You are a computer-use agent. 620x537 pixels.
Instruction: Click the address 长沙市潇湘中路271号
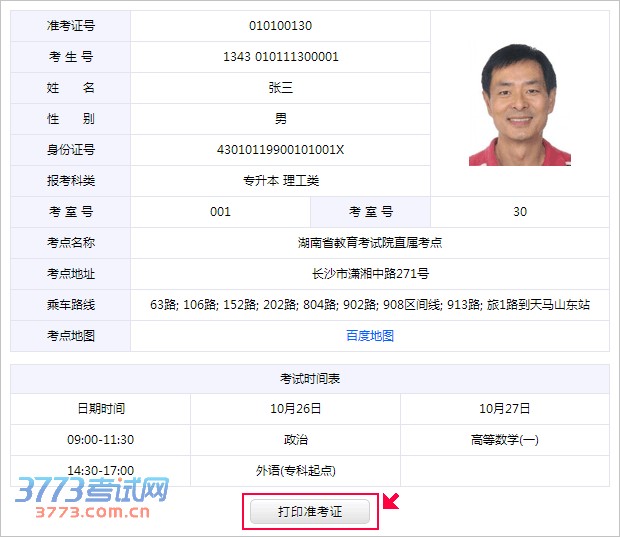click(370, 274)
